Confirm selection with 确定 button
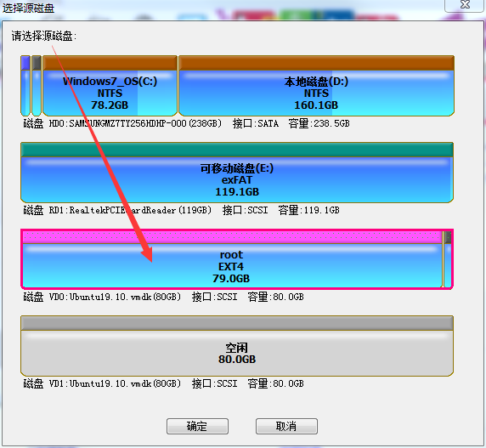Screen dimensions: 486x448 [197, 426]
